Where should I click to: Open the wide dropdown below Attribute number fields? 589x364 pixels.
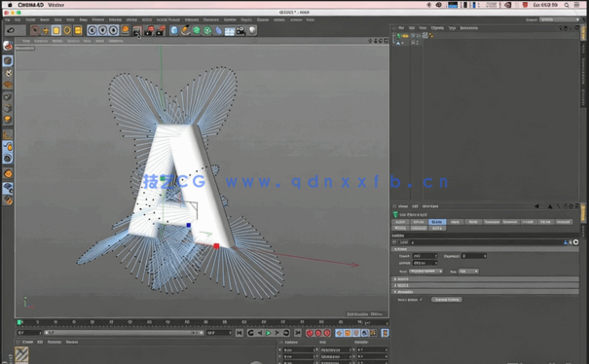[x=425, y=272]
